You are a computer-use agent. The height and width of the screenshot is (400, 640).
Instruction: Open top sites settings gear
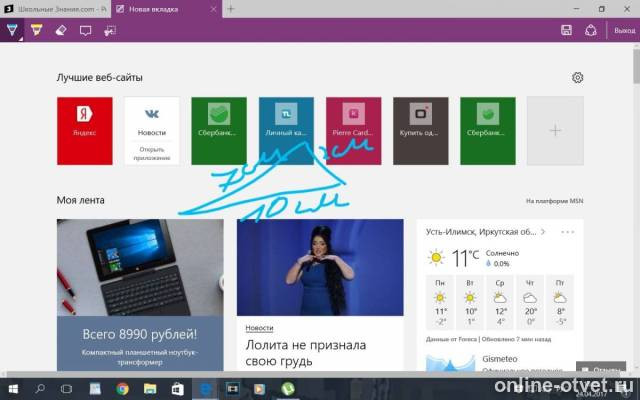(x=577, y=78)
